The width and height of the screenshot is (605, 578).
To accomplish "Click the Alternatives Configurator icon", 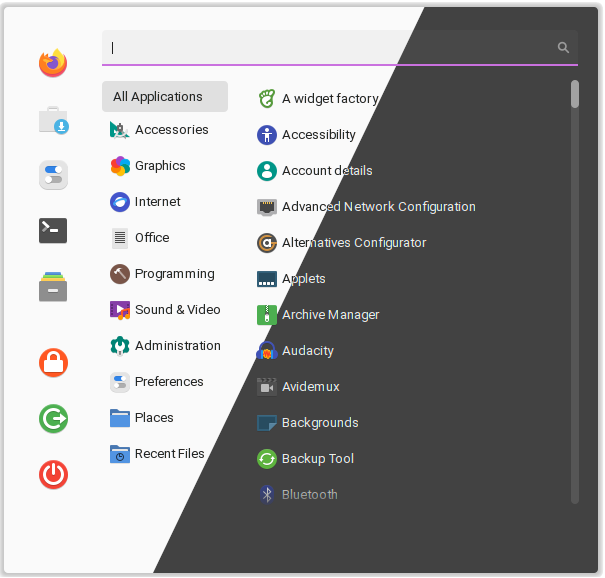I will click(267, 243).
